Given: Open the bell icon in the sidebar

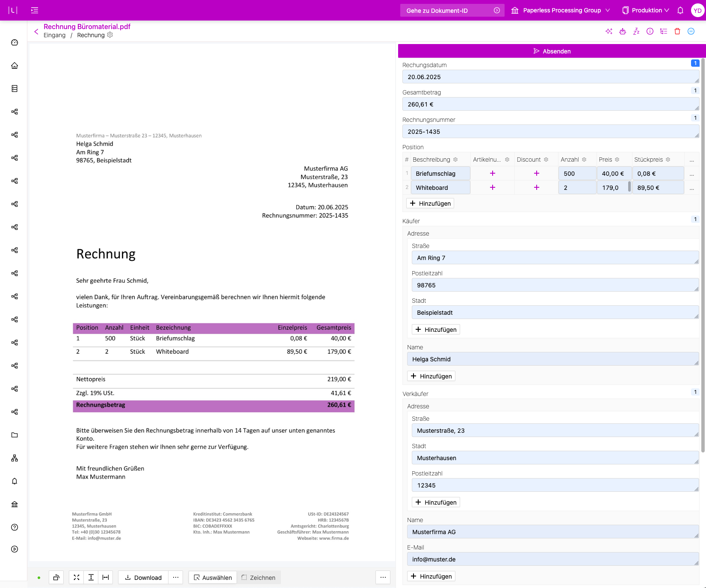Looking at the screenshot, I should tap(15, 481).
